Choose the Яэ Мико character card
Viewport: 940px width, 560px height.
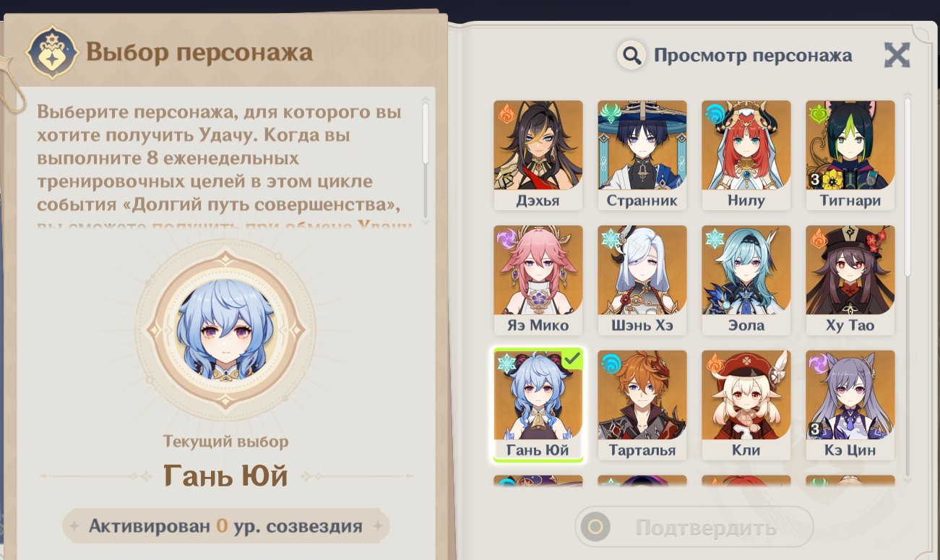click(x=538, y=280)
